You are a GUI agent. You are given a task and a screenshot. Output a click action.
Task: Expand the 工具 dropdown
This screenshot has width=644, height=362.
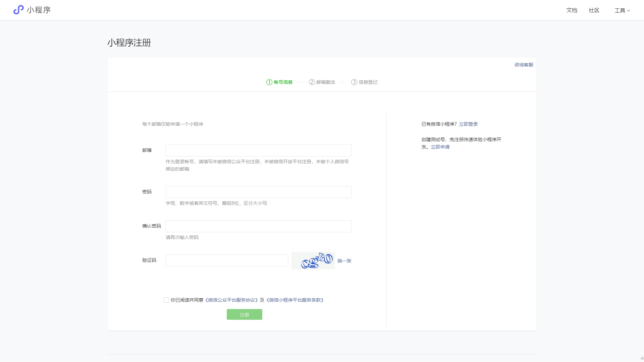622,11
